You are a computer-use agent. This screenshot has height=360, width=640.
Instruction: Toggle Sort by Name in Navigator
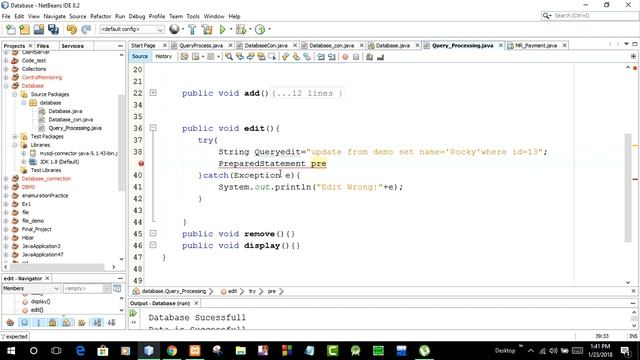(97, 323)
